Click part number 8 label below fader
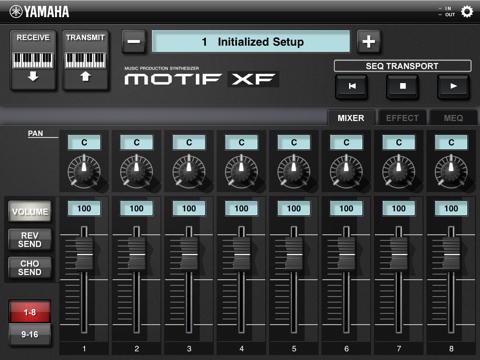480x360 pixels. (451, 349)
